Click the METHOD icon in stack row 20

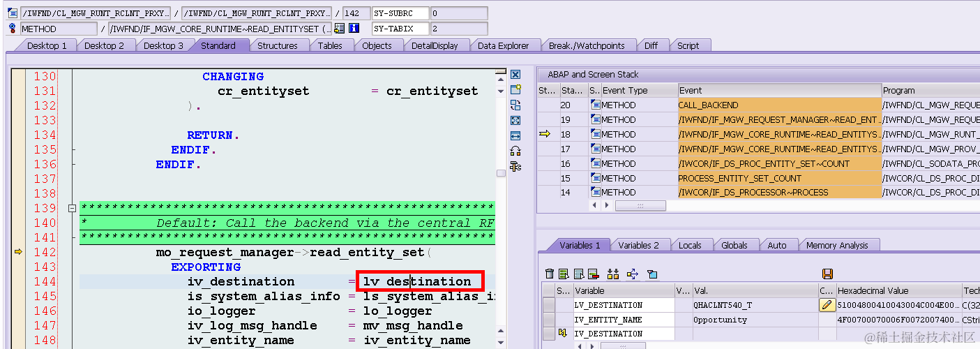tap(596, 105)
